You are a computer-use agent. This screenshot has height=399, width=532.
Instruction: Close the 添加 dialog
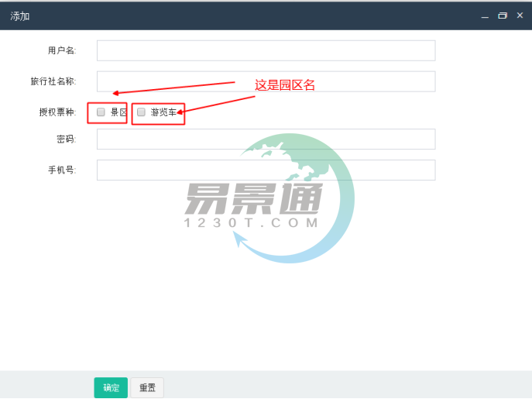pyautogui.click(x=520, y=15)
